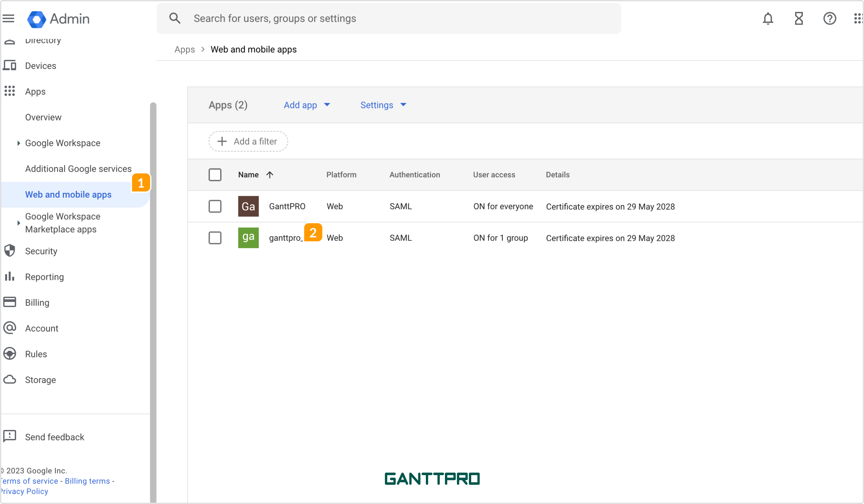864x504 pixels.
Task: Open the help question mark icon
Action: pyautogui.click(x=830, y=18)
